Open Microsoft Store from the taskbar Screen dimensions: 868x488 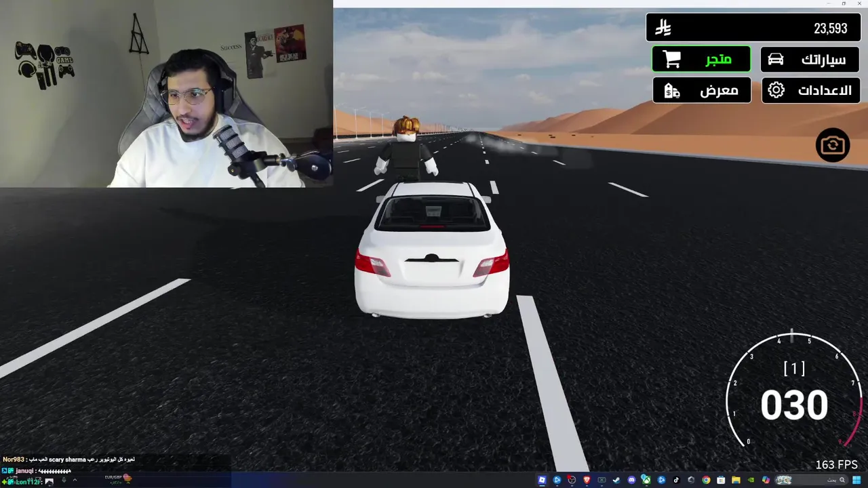pos(721,480)
